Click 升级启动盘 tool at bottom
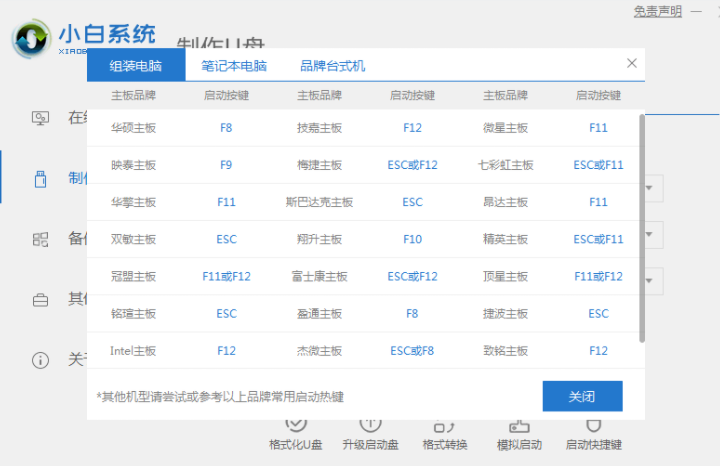Viewport: 720px width, 466px height. point(370,443)
